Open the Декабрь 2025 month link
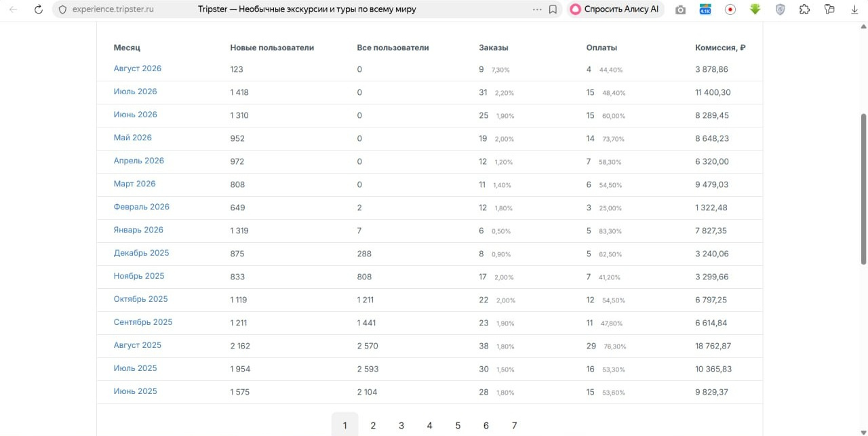Viewport: 868px width, 436px height. (142, 253)
